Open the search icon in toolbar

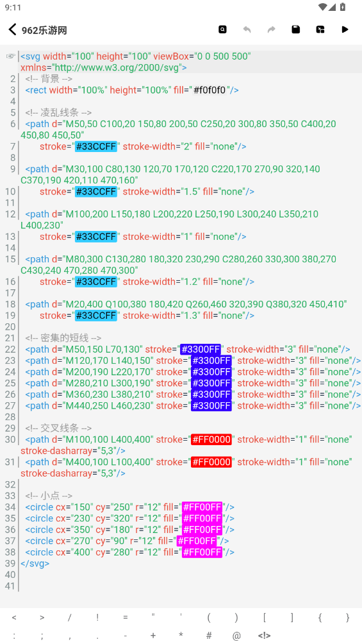[222, 30]
